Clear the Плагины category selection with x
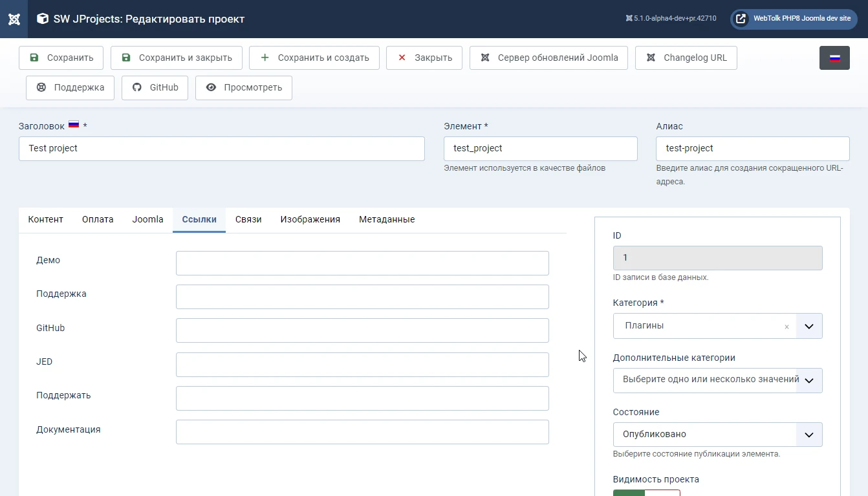This screenshot has width=868, height=496. pos(787,327)
